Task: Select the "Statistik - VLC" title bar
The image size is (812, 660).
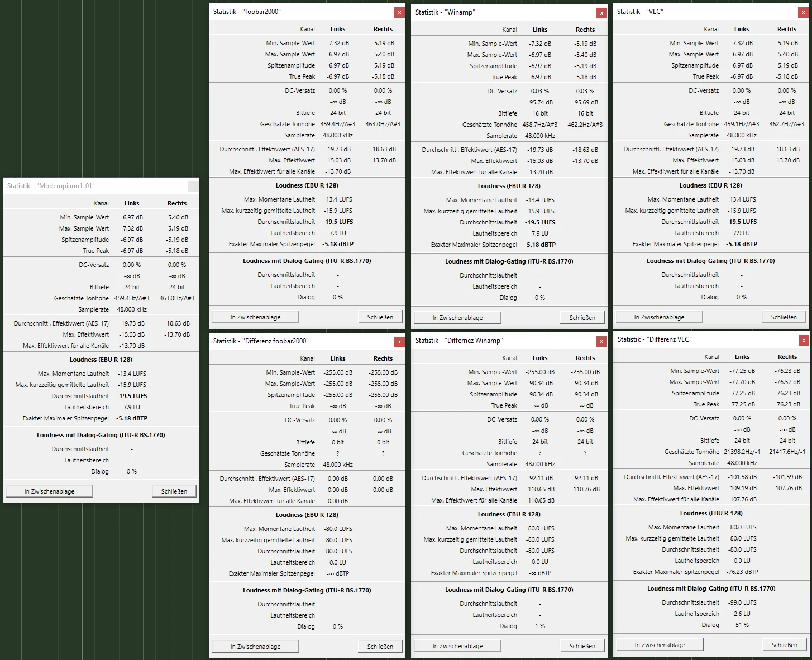Action: (x=705, y=12)
